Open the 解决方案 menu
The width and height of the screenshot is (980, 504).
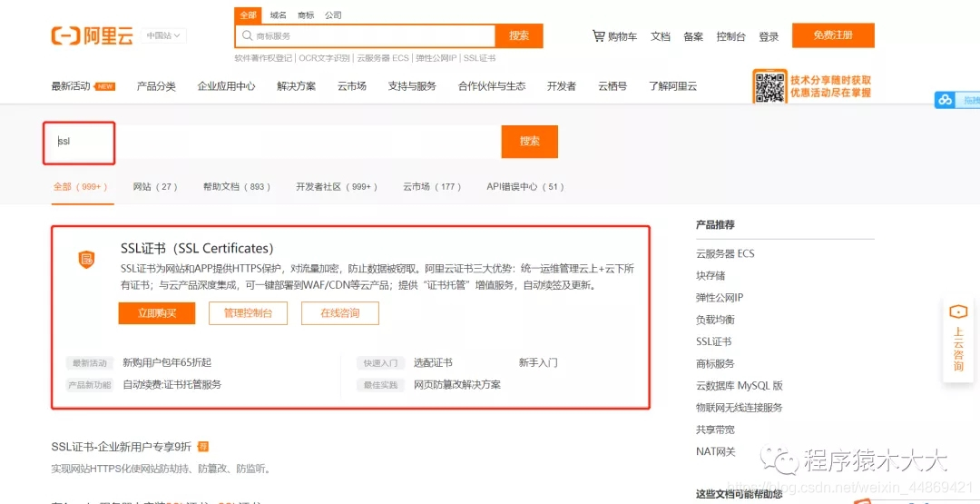(296, 86)
